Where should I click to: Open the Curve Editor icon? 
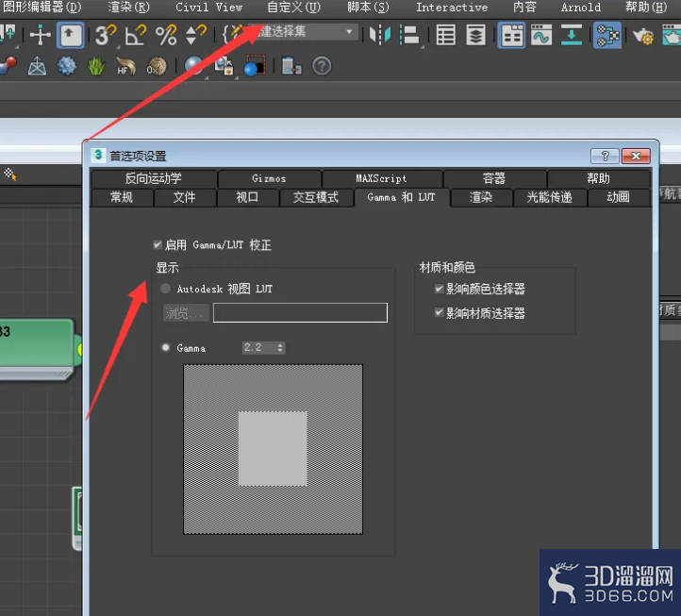coord(540,35)
